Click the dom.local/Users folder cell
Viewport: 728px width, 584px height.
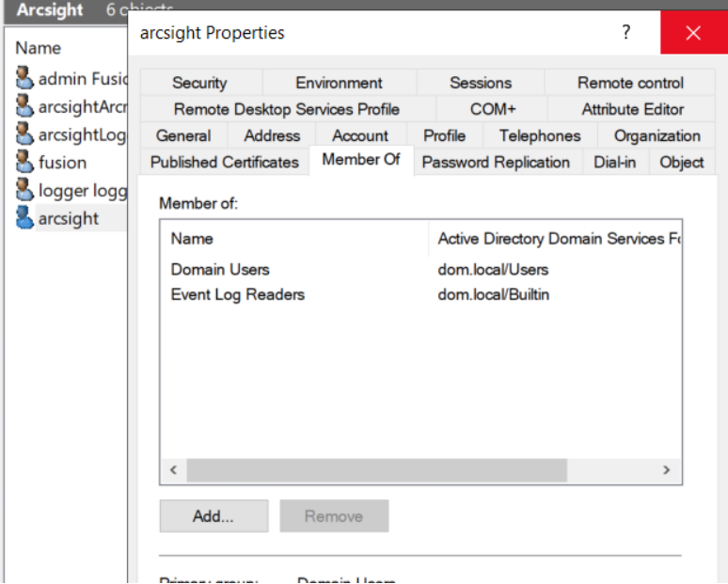[493, 270]
